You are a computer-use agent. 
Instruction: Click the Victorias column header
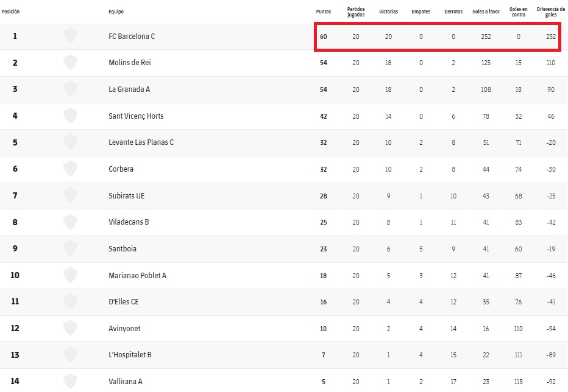(388, 12)
